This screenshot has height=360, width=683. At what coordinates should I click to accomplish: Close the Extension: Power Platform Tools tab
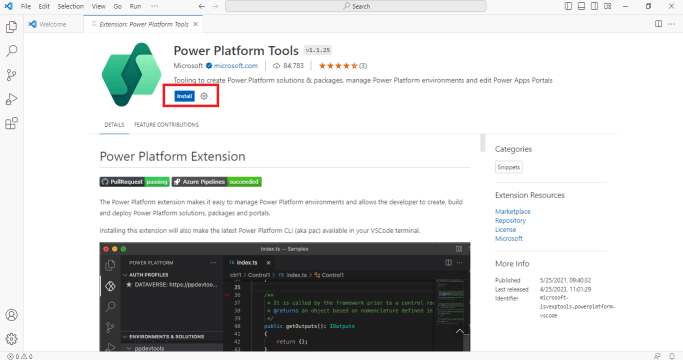[196, 24]
